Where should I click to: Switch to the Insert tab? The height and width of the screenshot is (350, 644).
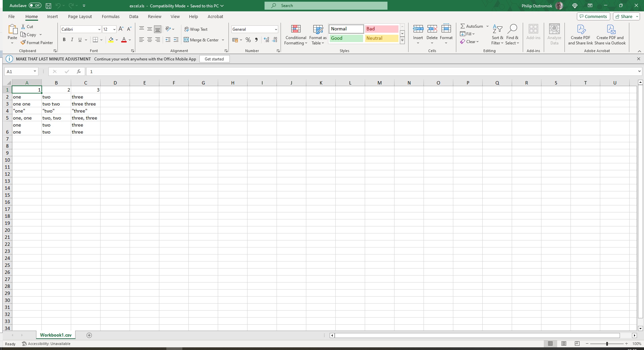tap(52, 16)
